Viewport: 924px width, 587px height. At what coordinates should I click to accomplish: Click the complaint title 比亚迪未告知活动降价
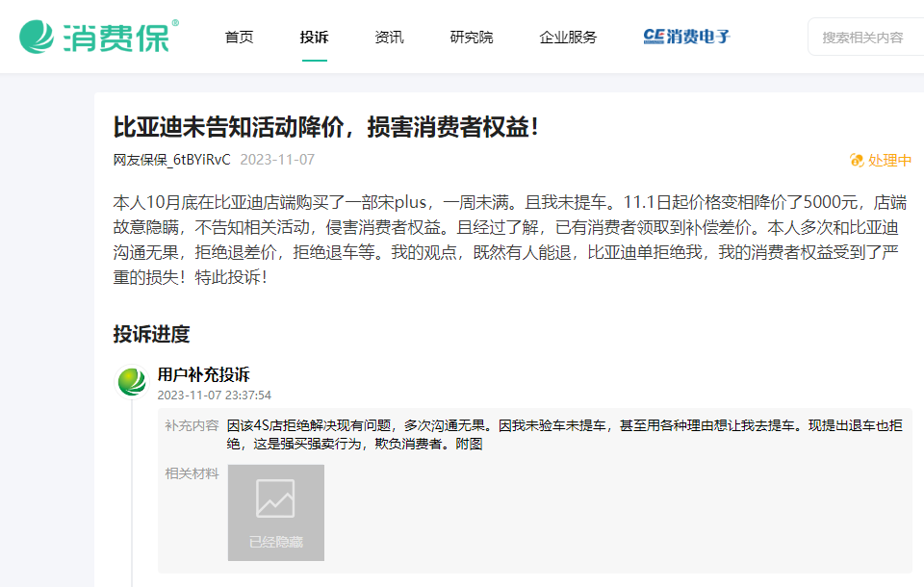[x=326, y=127]
